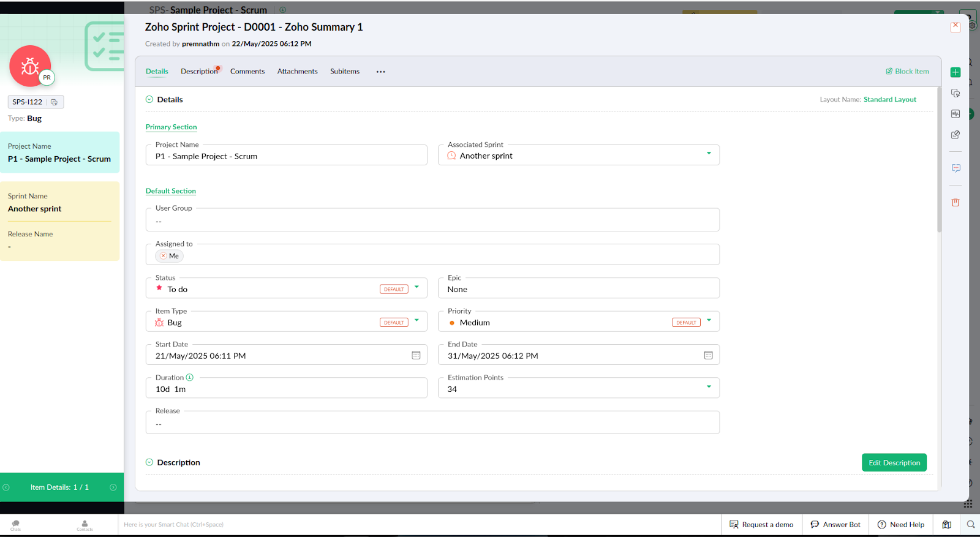Open the Status dropdown arrow
The height and width of the screenshot is (537, 980).
[417, 287]
